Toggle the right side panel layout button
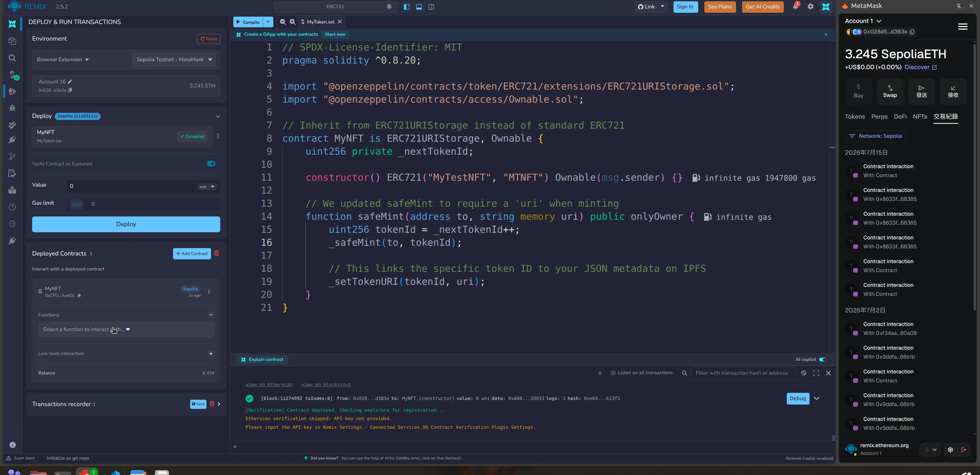The width and height of the screenshot is (980, 475). pyautogui.click(x=431, y=6)
